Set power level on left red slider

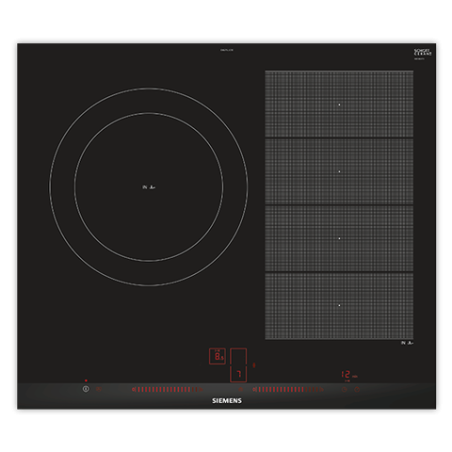167,389
